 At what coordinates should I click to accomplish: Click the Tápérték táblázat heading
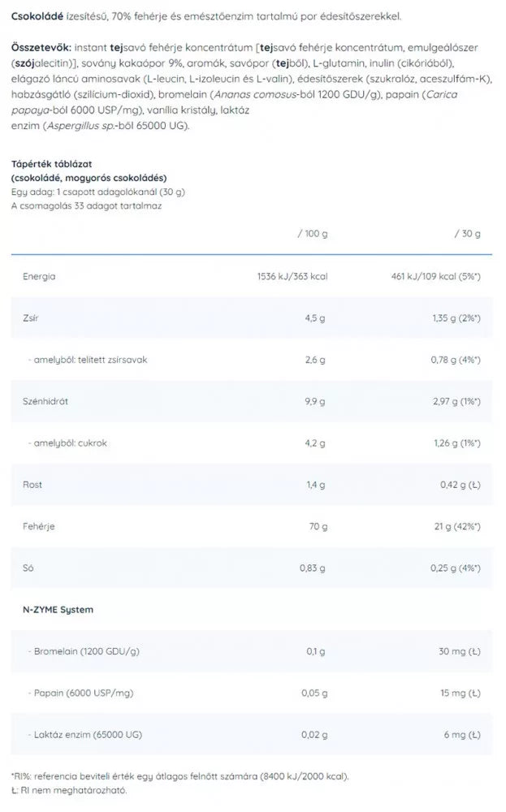click(x=52, y=164)
